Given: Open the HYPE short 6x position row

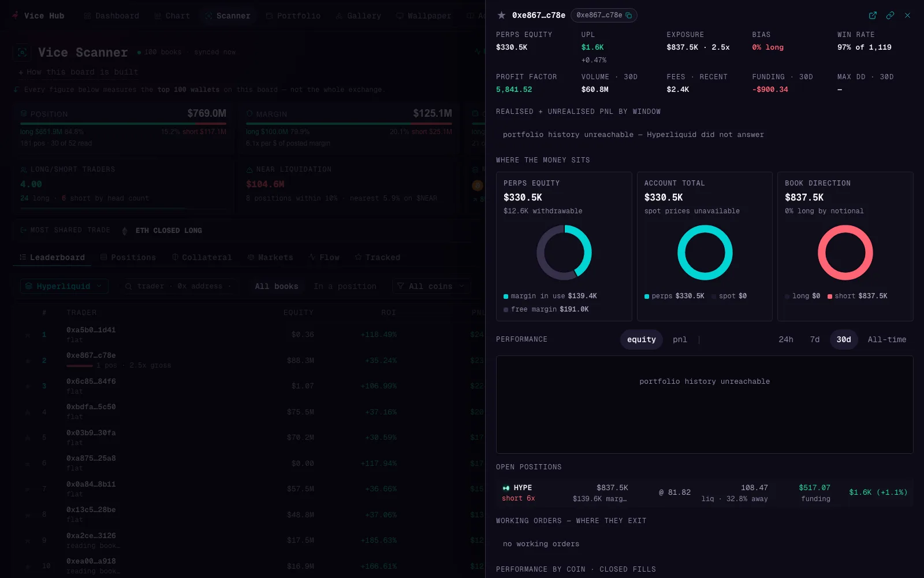Looking at the screenshot, I should (x=705, y=493).
